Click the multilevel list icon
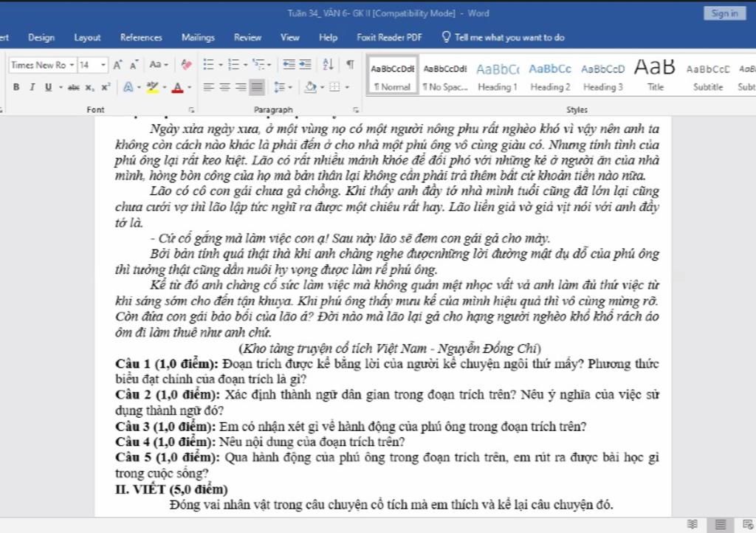This screenshot has width=756, height=533. (258, 64)
